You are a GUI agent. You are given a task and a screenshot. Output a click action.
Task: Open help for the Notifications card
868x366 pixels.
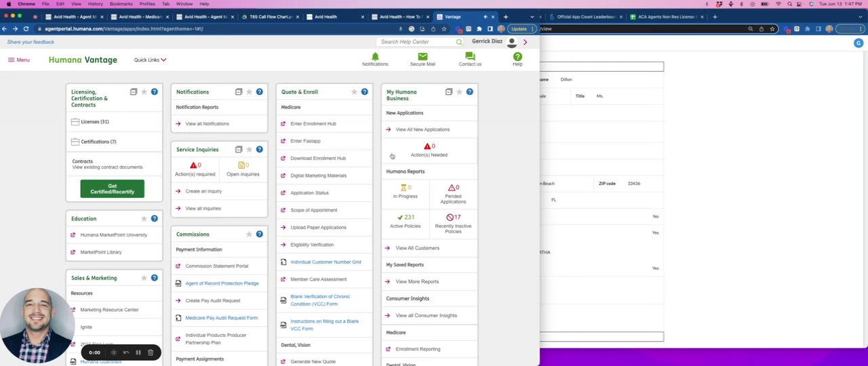pyautogui.click(x=259, y=91)
